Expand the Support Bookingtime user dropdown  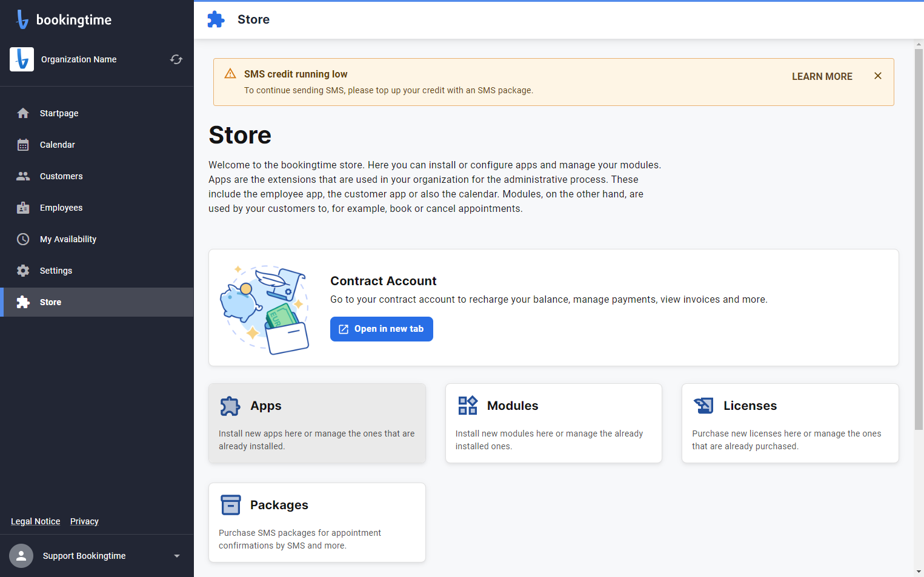(x=177, y=556)
